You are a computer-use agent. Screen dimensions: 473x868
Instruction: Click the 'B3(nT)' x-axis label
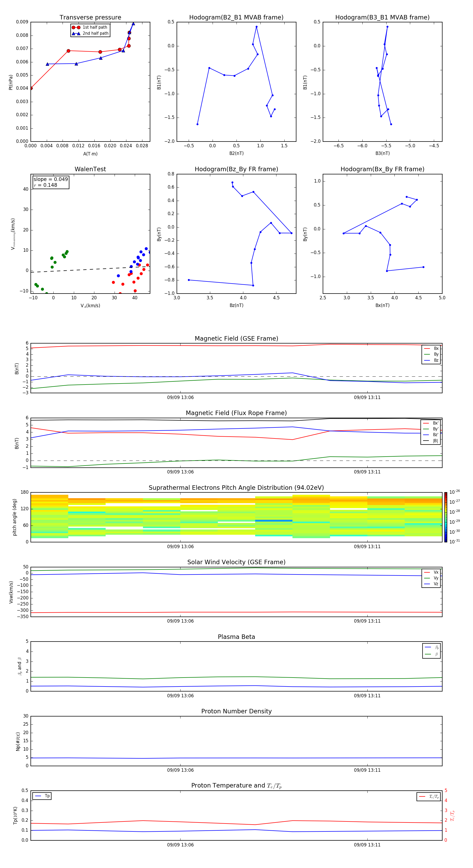tap(382, 153)
